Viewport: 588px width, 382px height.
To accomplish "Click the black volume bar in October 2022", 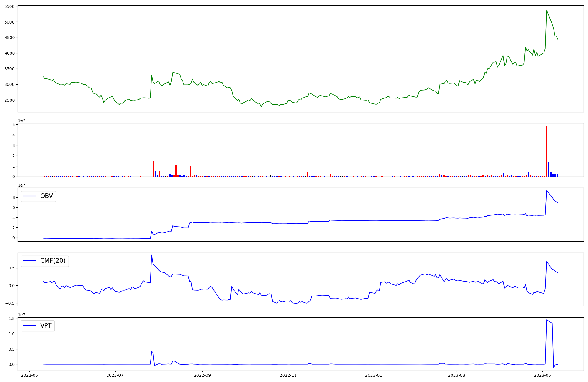I will (271, 175).
